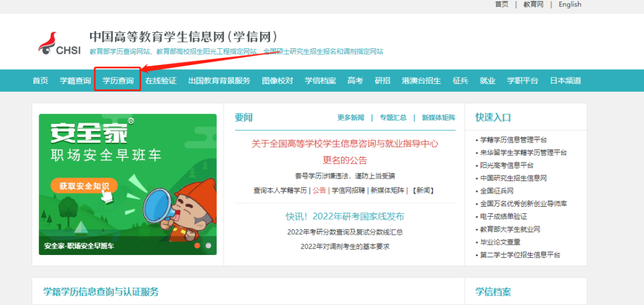Viewport: 644px width, 305px height.
Task: Open 港澳台招生 navigation item
Action: [422, 80]
